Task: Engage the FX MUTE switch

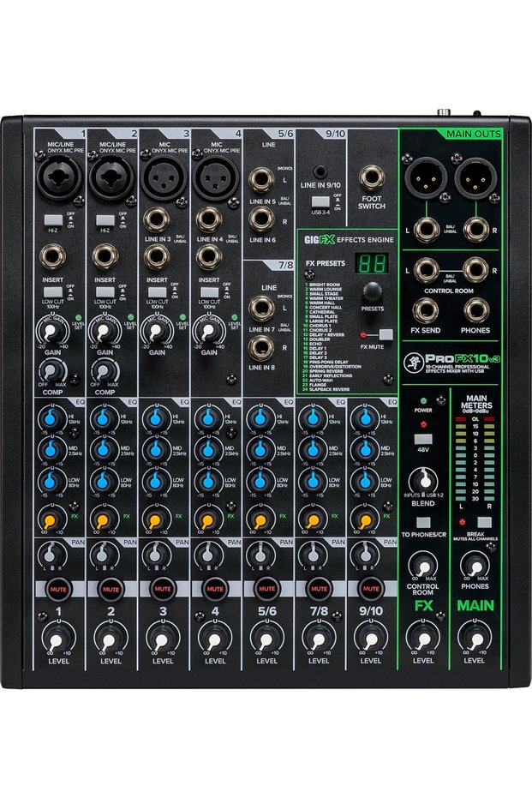Action: [386, 335]
